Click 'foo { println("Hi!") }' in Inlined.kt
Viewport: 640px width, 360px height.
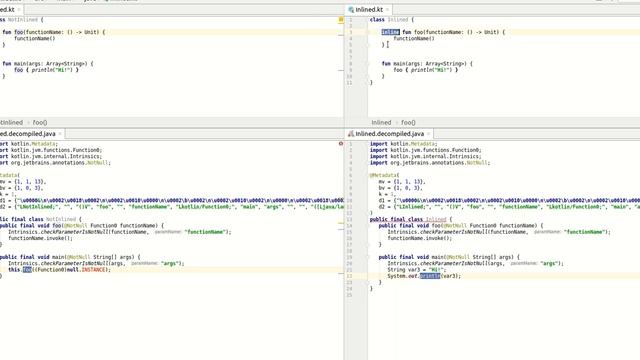pos(426,70)
